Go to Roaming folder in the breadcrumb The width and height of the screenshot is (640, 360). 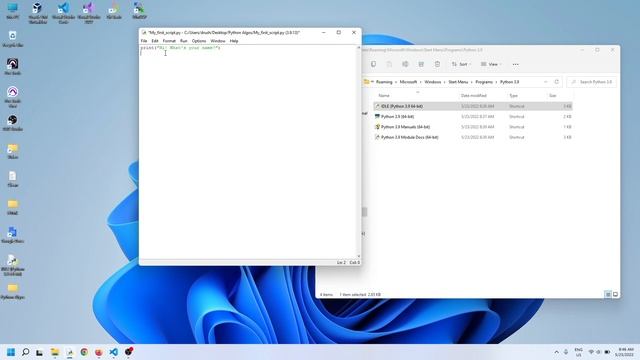click(384, 82)
